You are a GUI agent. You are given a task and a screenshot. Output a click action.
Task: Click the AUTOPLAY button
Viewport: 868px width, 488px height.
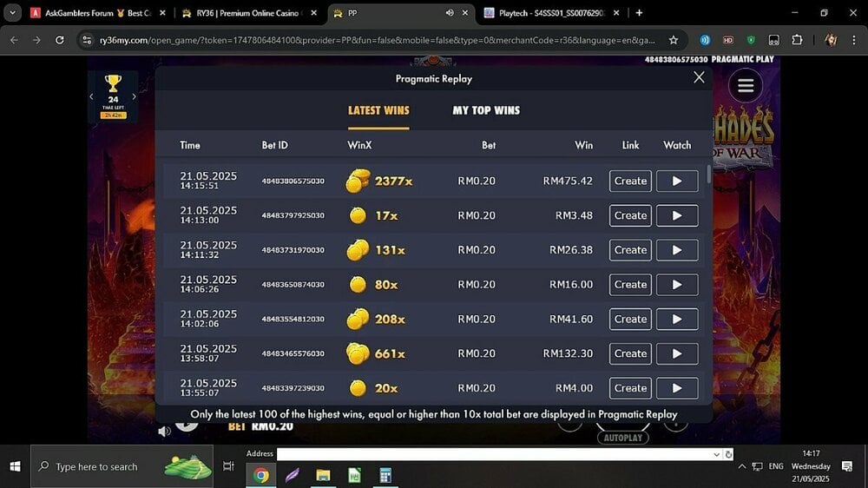click(x=622, y=438)
